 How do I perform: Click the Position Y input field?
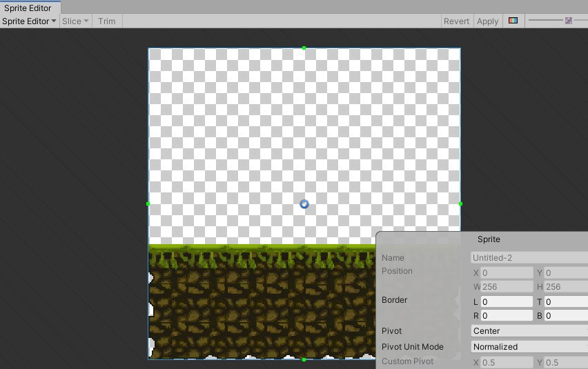[x=566, y=272]
